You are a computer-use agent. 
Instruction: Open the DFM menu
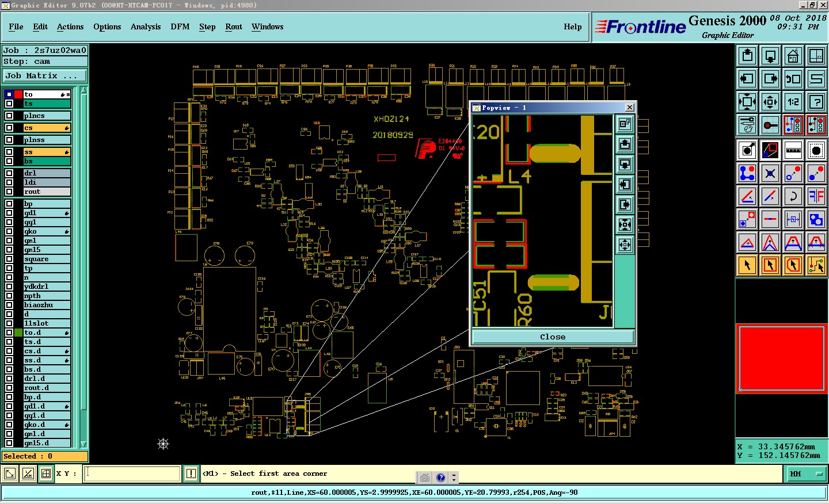pos(180,26)
